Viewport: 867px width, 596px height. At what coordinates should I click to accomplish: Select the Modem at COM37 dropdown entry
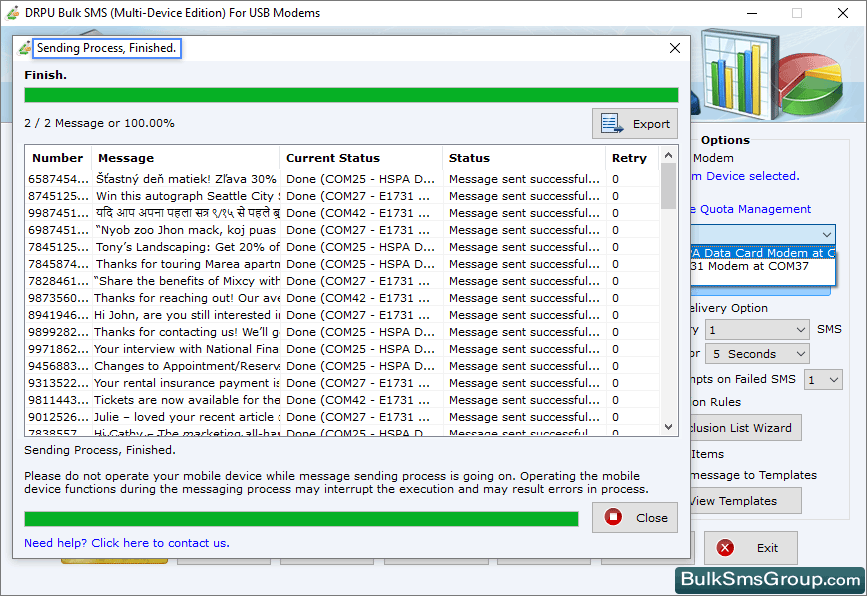pyautogui.click(x=763, y=266)
